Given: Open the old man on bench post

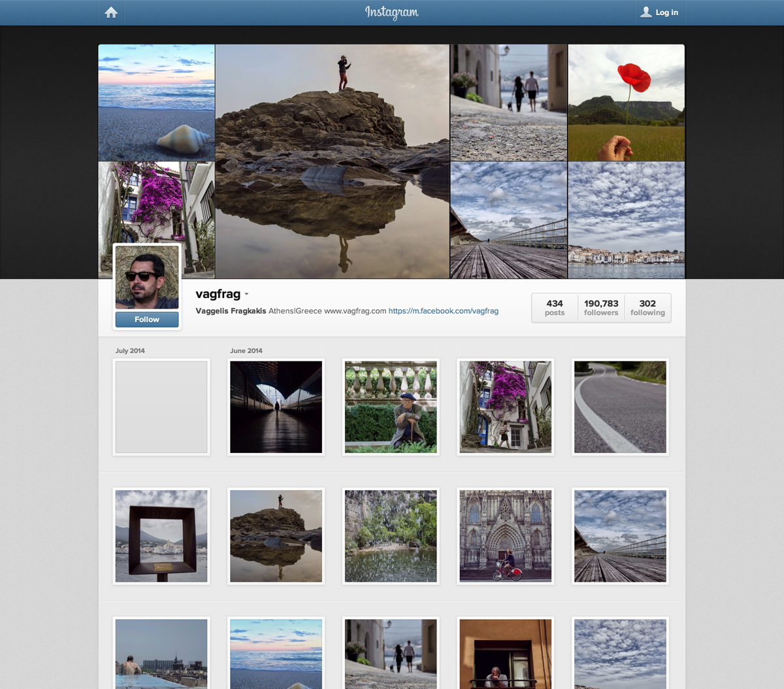Looking at the screenshot, I should 391,407.
